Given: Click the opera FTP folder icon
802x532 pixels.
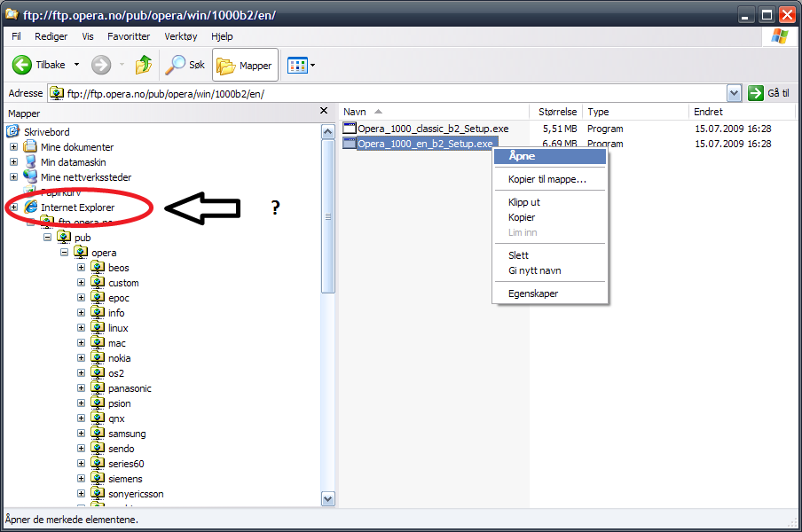Looking at the screenshot, I should (81, 252).
